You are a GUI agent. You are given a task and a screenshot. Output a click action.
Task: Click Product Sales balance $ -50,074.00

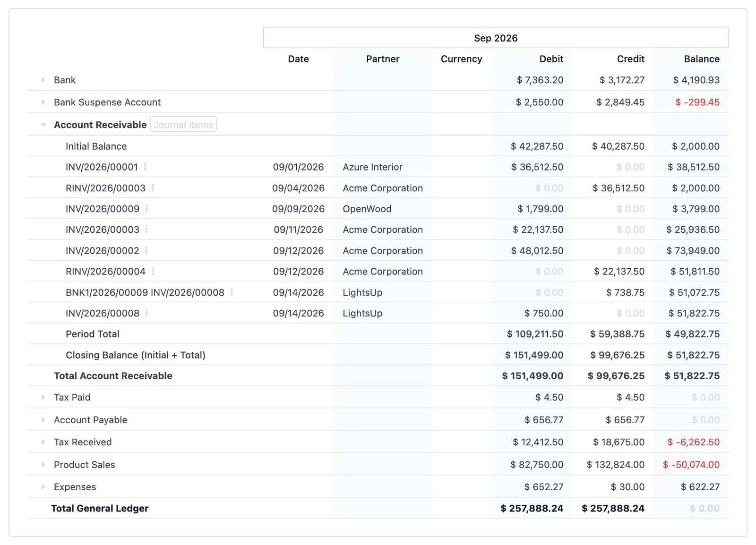(691, 465)
